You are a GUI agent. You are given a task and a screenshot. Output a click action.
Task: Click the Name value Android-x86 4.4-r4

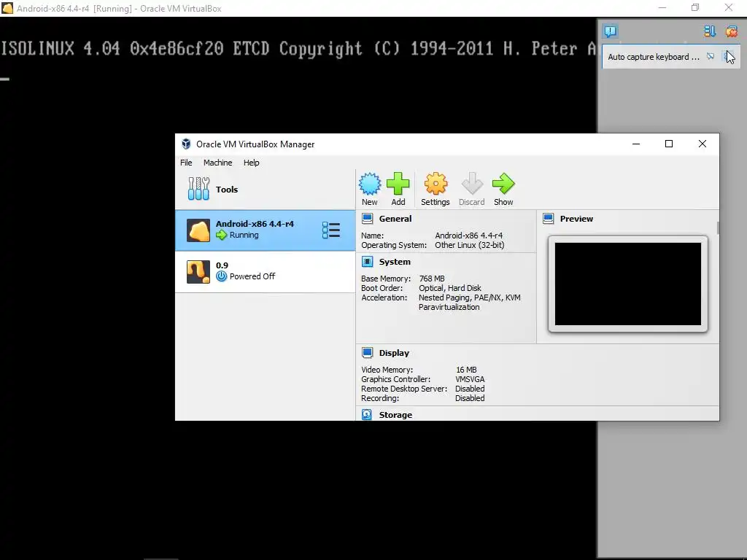(x=469, y=236)
